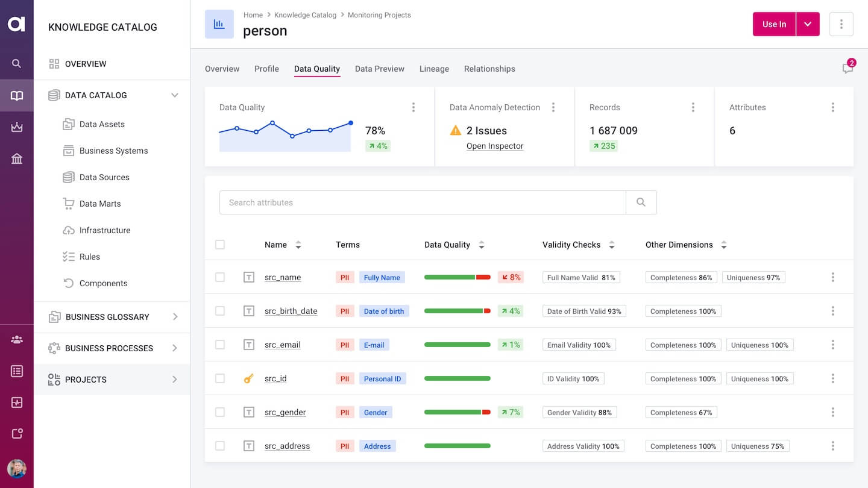Click the catalog book icon in sidebar

(16, 95)
